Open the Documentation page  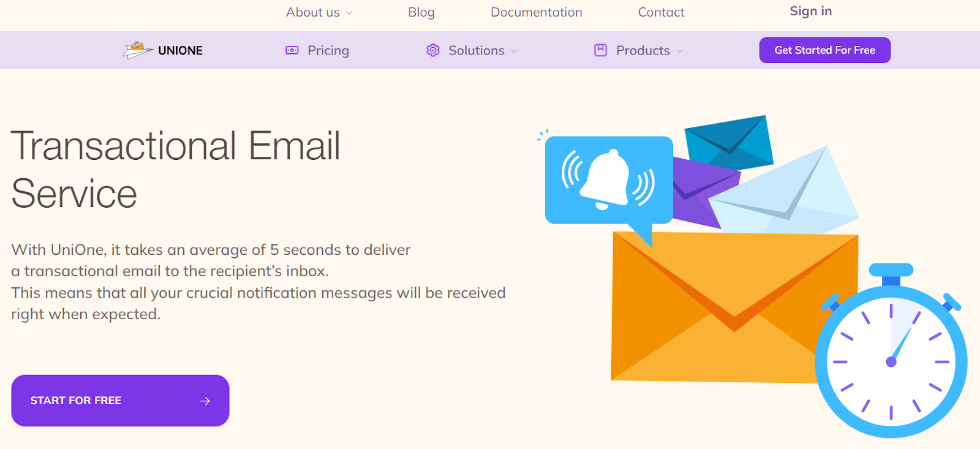[536, 12]
